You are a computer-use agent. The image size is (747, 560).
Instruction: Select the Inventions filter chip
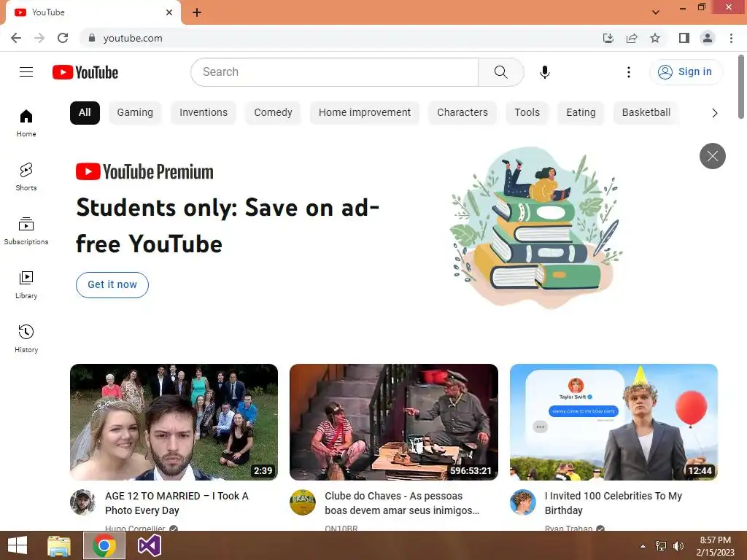coord(204,113)
